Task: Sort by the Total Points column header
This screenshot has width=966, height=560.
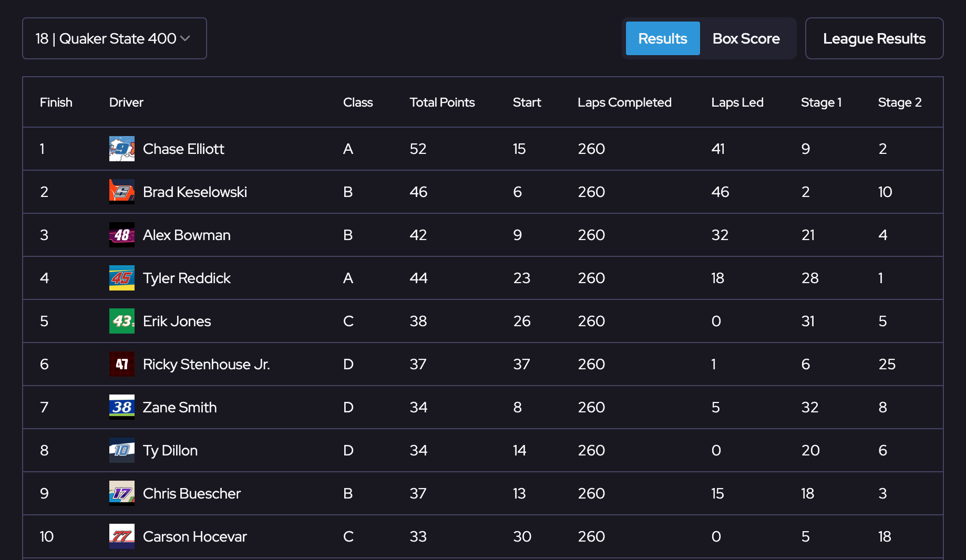Action: click(442, 102)
